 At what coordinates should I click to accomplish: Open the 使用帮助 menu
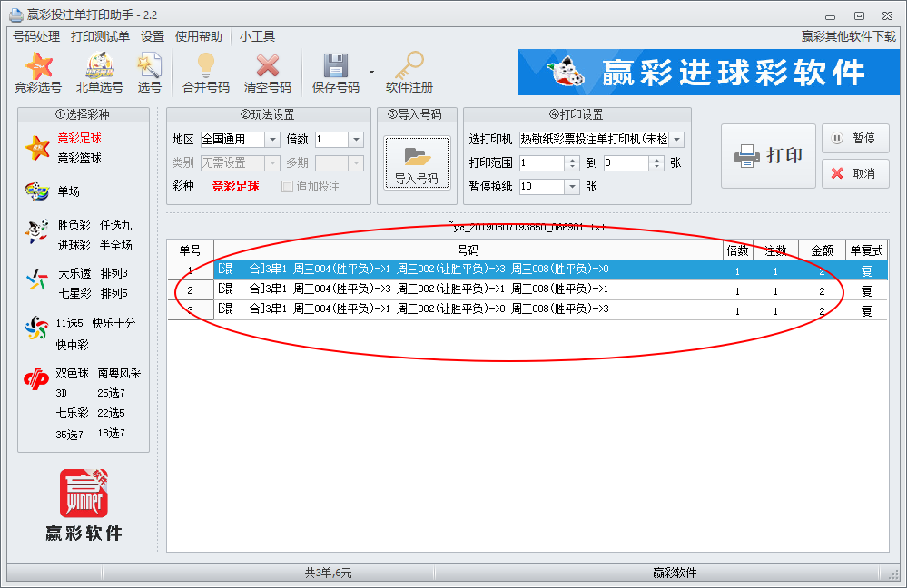(x=199, y=36)
